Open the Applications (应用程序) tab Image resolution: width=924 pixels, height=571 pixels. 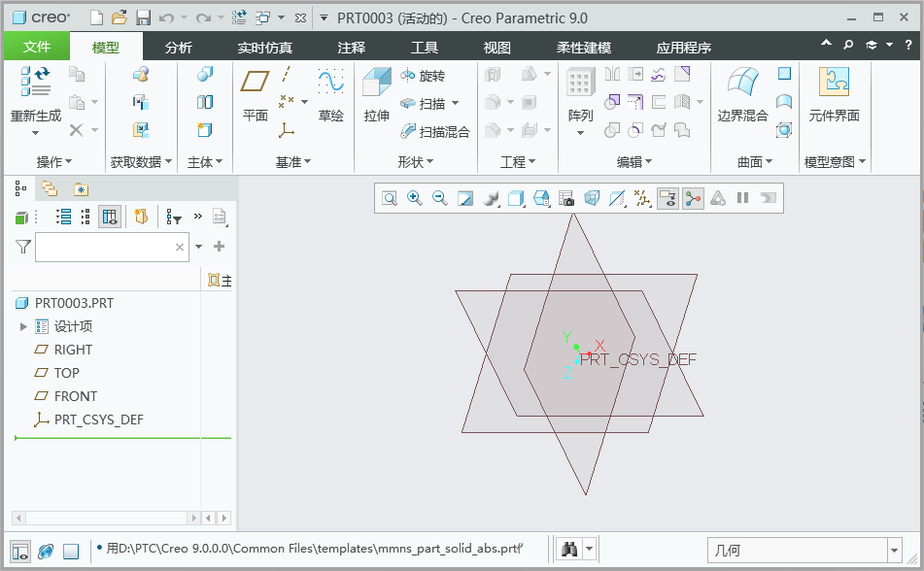(x=684, y=48)
